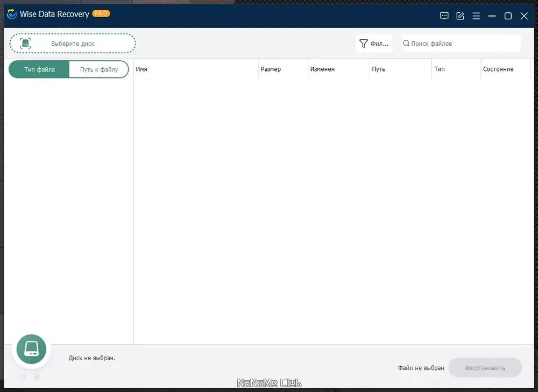The image size is (538, 392).
Task: Minimize the Wise Data Recovery window
Action: pos(492,16)
